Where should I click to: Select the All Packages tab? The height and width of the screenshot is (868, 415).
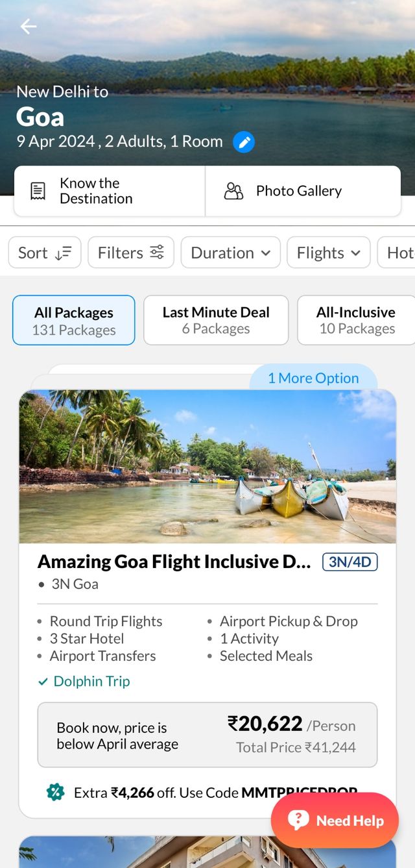tap(74, 320)
